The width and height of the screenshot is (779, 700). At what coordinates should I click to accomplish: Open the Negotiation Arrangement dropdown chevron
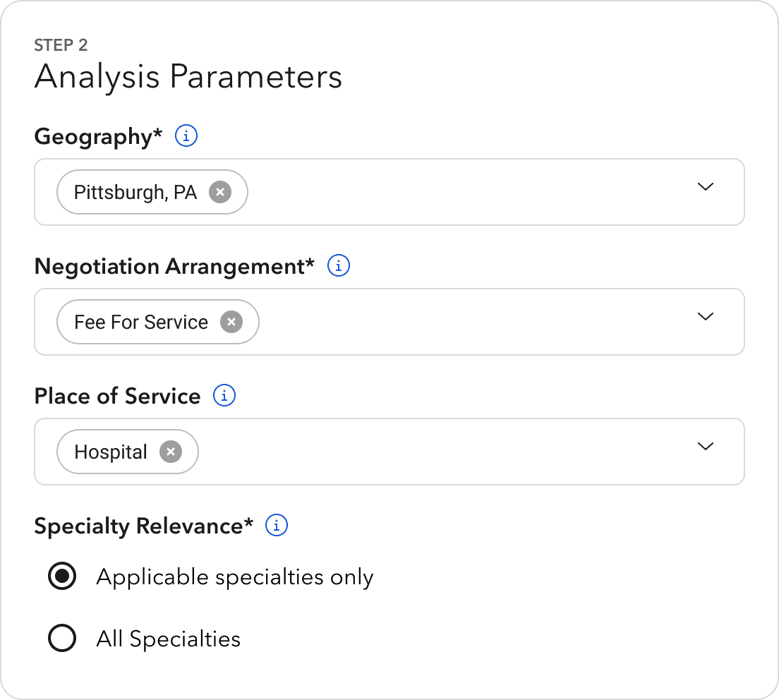click(706, 317)
